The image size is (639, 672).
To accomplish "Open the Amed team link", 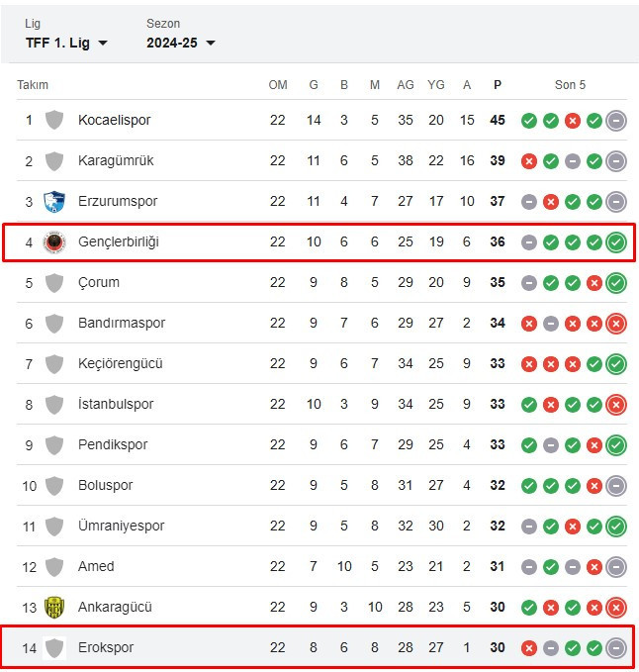I will tap(96, 566).
